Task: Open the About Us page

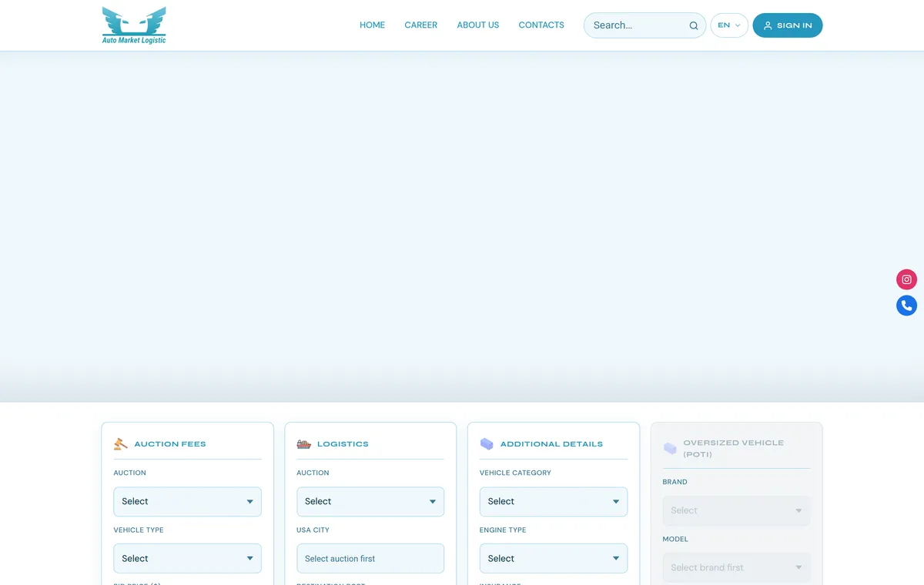Action: click(x=478, y=25)
